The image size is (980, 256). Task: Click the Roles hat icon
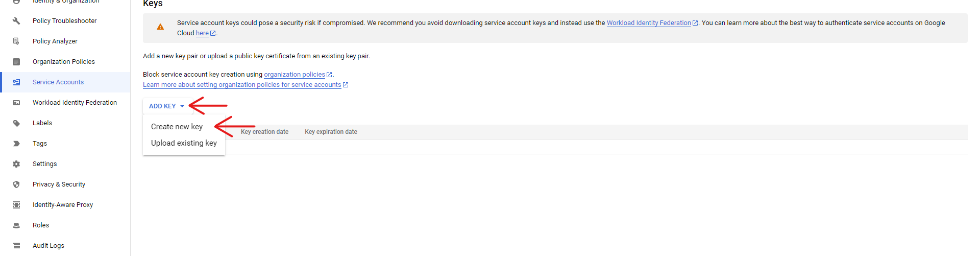pos(16,225)
